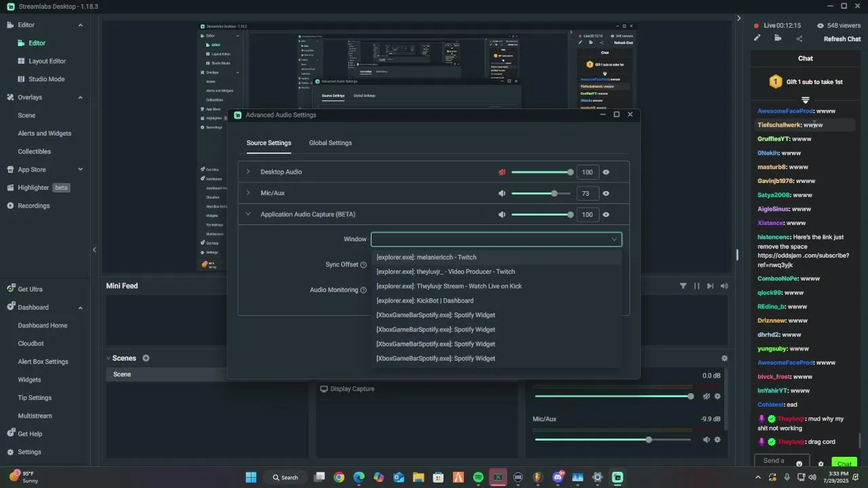Open the chat settings gear

coord(821,464)
